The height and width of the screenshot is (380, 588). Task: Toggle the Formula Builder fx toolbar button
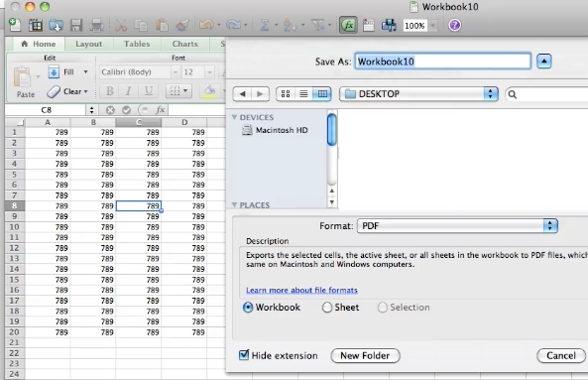(x=348, y=25)
